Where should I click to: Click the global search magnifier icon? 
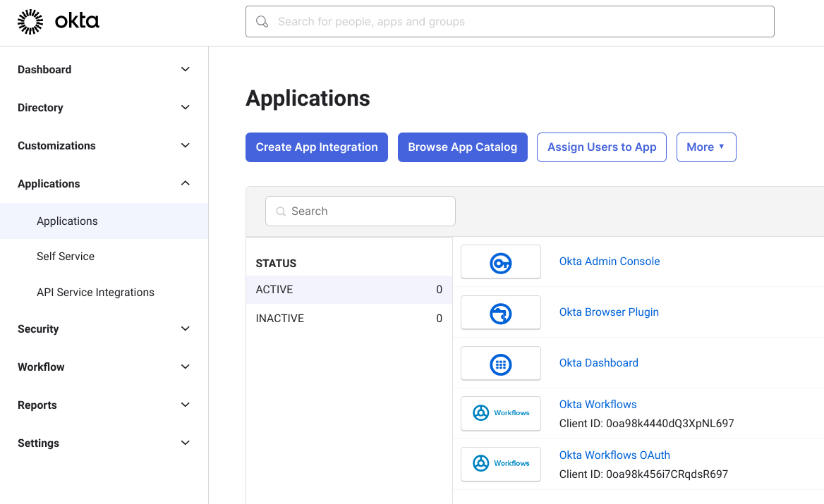262,22
